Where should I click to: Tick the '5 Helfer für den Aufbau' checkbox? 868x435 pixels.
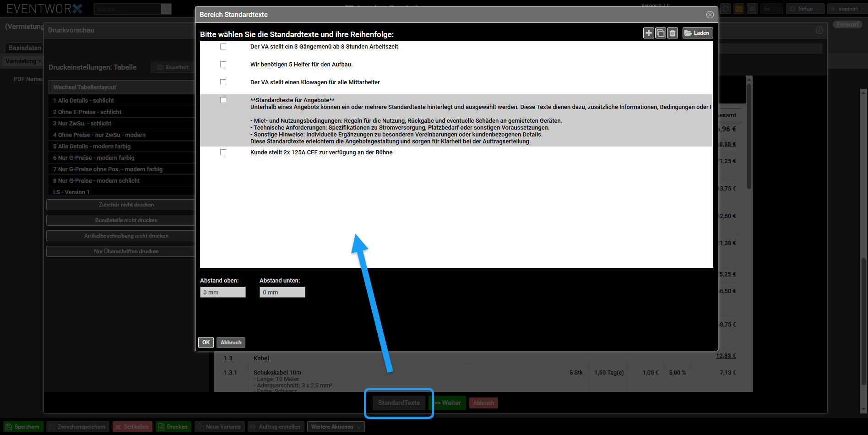223,65
